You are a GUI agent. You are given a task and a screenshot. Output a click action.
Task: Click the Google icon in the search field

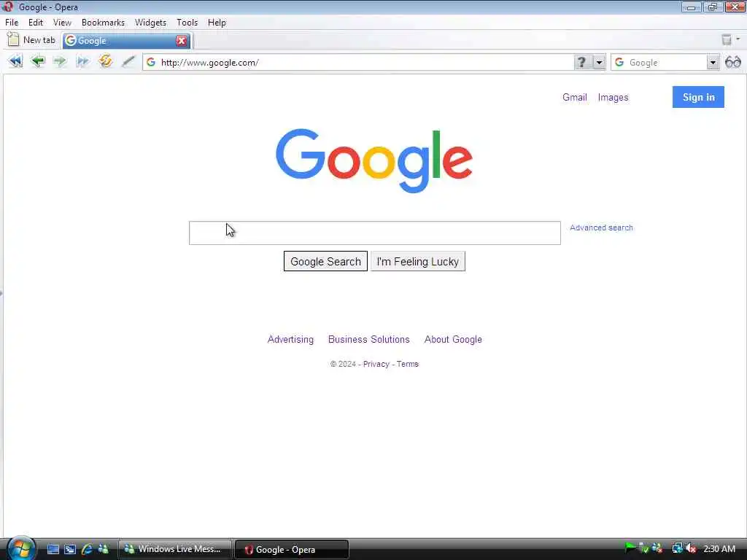[x=619, y=63]
